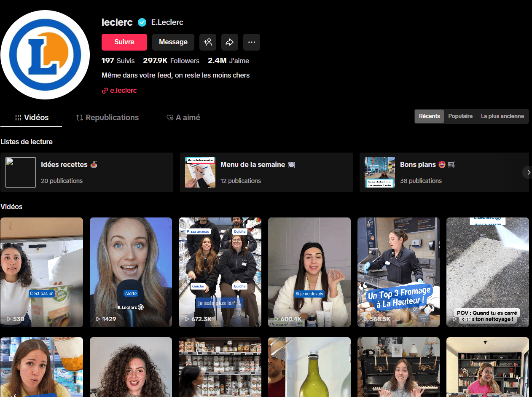Click the share arrow icon
The image size is (532, 397).
click(x=230, y=42)
